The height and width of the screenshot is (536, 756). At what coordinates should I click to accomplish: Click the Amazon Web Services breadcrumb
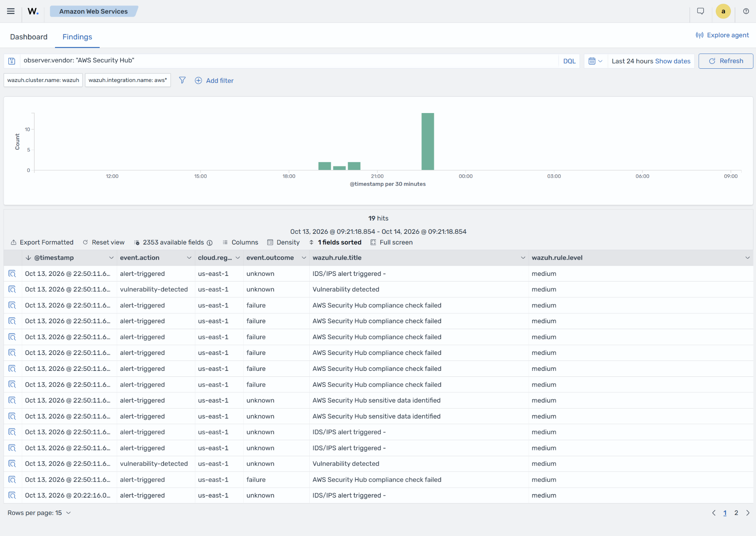(x=93, y=11)
